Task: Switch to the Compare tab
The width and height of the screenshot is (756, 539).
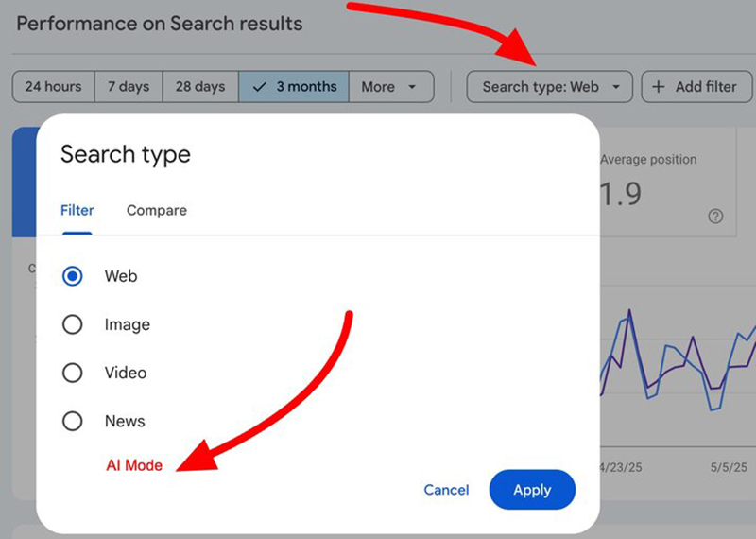Action: [157, 210]
